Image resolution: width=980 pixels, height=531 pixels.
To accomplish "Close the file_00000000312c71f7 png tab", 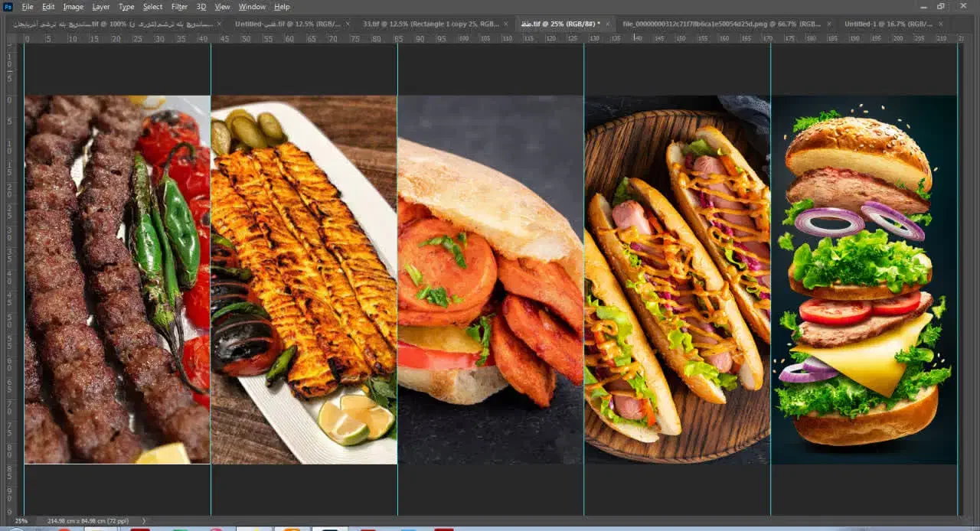I will [829, 24].
